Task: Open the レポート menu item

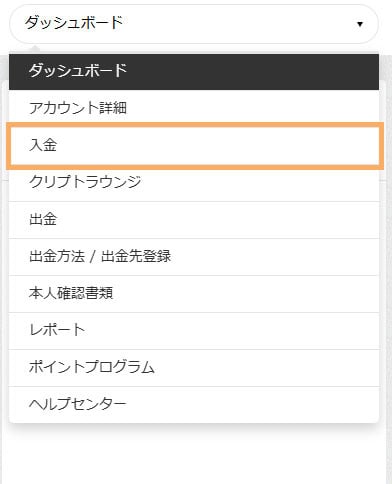Action: click(x=194, y=331)
